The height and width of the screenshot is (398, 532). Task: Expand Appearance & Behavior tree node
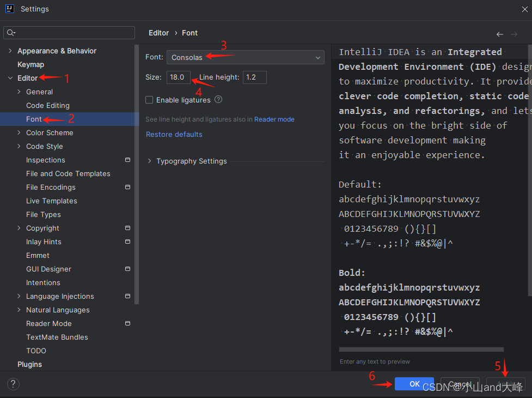click(10, 51)
